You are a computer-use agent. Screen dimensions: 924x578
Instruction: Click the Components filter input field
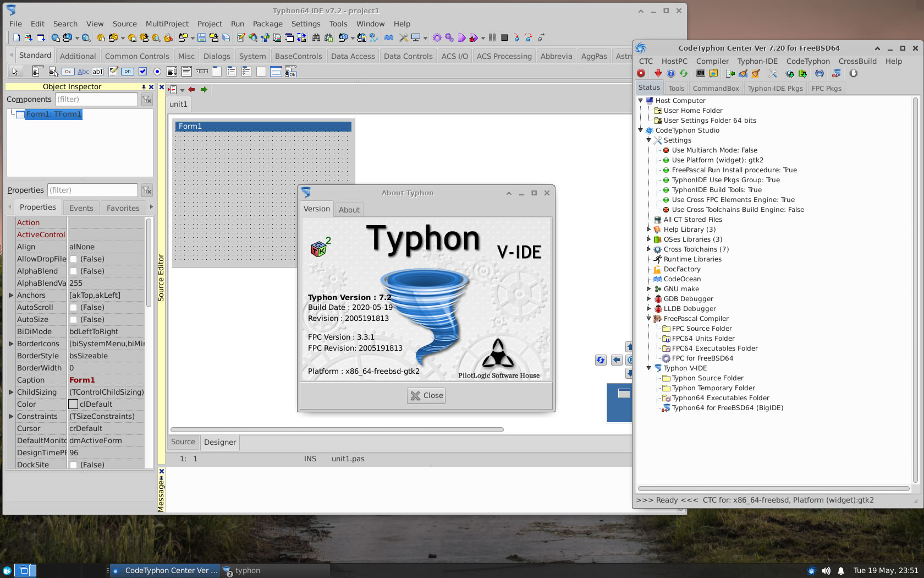click(96, 99)
